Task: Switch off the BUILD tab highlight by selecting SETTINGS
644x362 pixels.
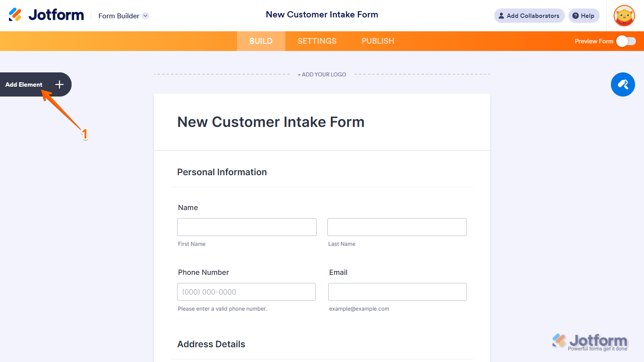Action: [x=317, y=41]
